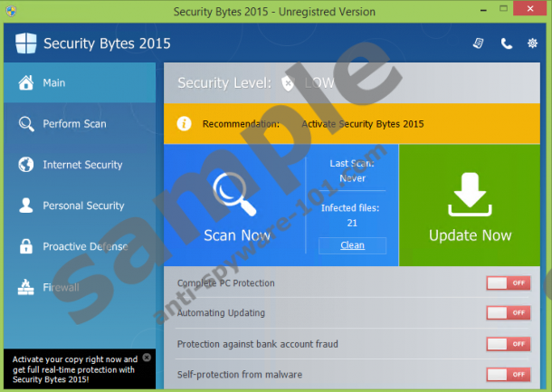Click the large Scan Now magnifier icon
The image size is (552, 392).
click(x=234, y=194)
